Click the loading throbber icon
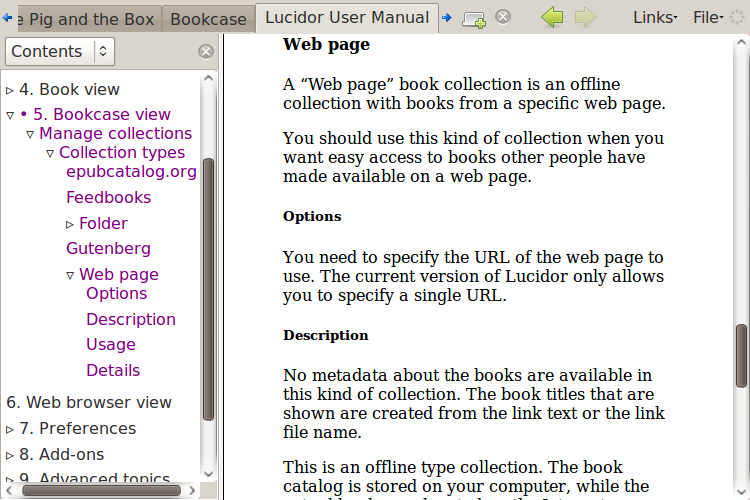 click(737, 18)
